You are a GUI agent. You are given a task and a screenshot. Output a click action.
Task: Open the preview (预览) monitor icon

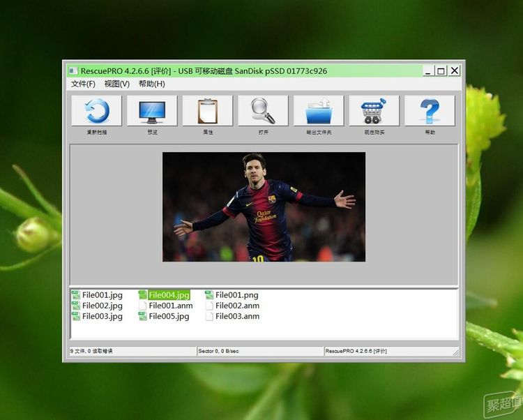[152, 111]
